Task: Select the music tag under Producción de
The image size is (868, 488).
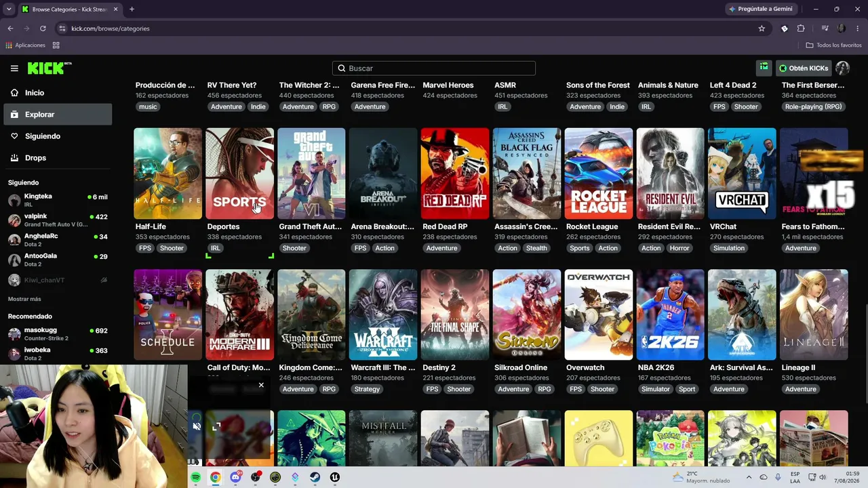Action: (x=148, y=106)
